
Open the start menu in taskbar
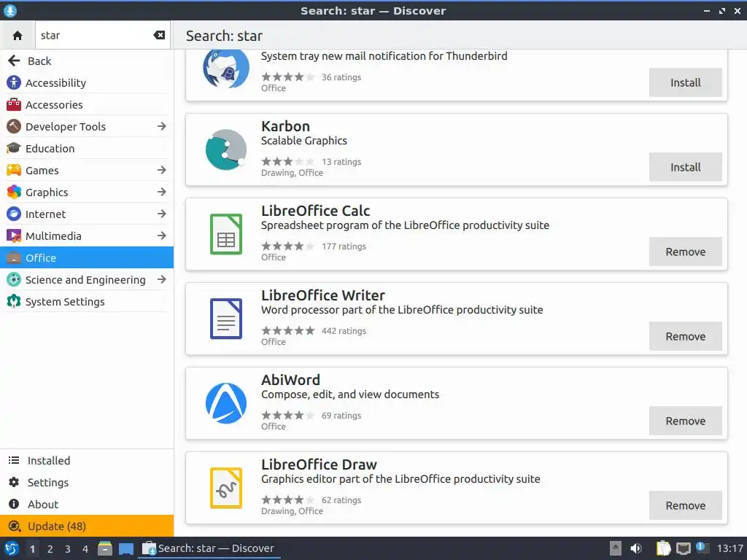pos(12,548)
